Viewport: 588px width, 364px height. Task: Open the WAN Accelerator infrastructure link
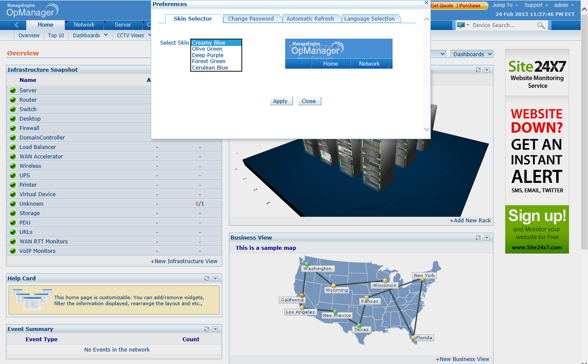tap(41, 157)
